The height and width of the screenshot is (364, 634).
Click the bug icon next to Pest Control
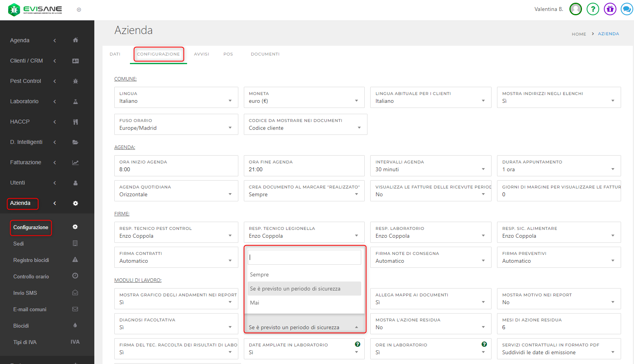76,81
